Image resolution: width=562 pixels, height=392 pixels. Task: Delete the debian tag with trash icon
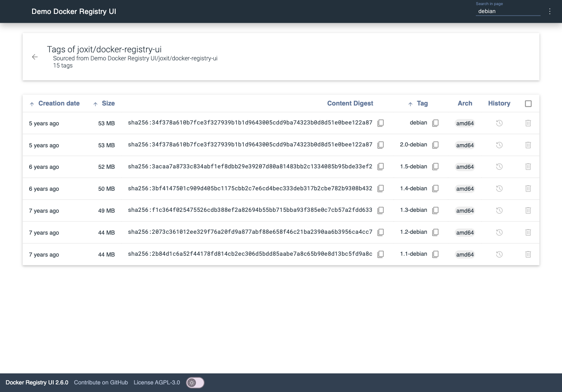tap(528, 123)
